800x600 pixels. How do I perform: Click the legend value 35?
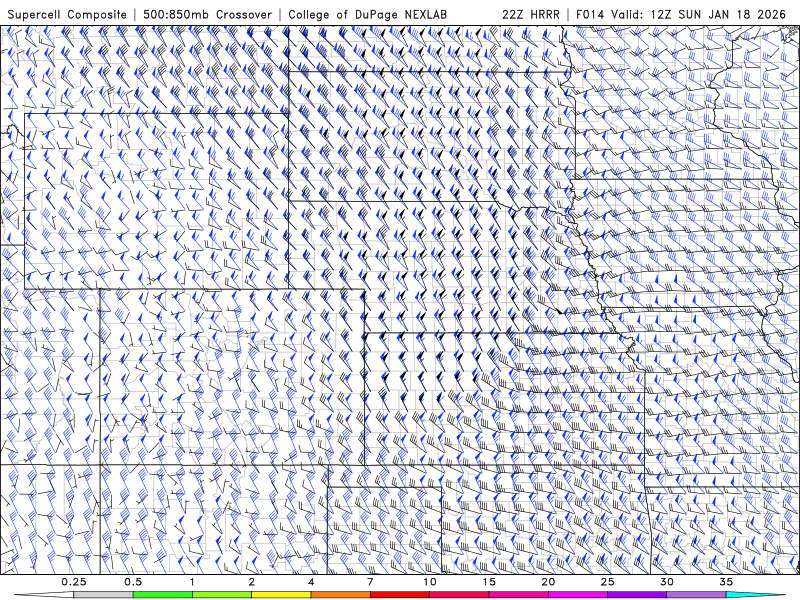(x=726, y=582)
